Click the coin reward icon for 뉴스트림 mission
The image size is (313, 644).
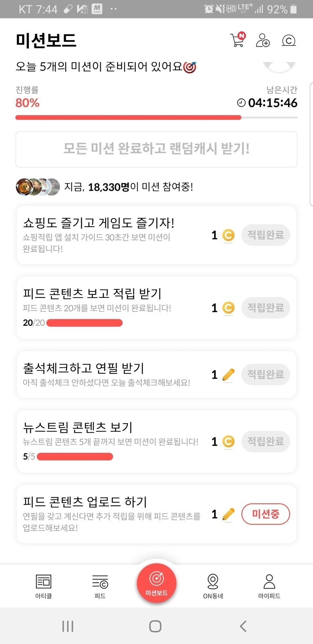coord(228,441)
